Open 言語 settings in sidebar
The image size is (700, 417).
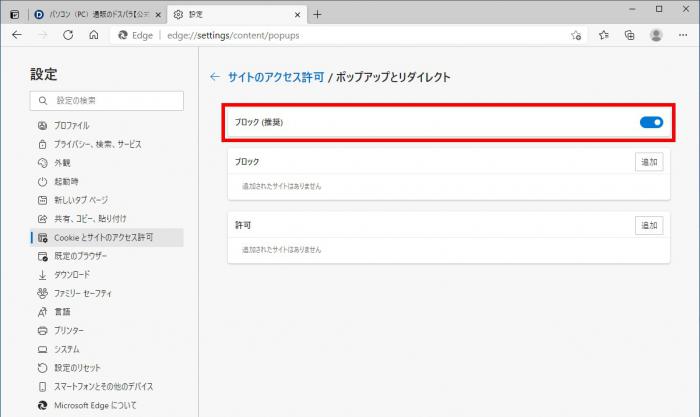pyautogui.click(x=107, y=312)
